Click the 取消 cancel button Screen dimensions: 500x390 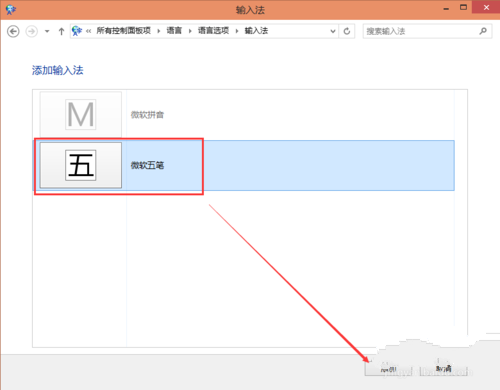click(x=444, y=368)
